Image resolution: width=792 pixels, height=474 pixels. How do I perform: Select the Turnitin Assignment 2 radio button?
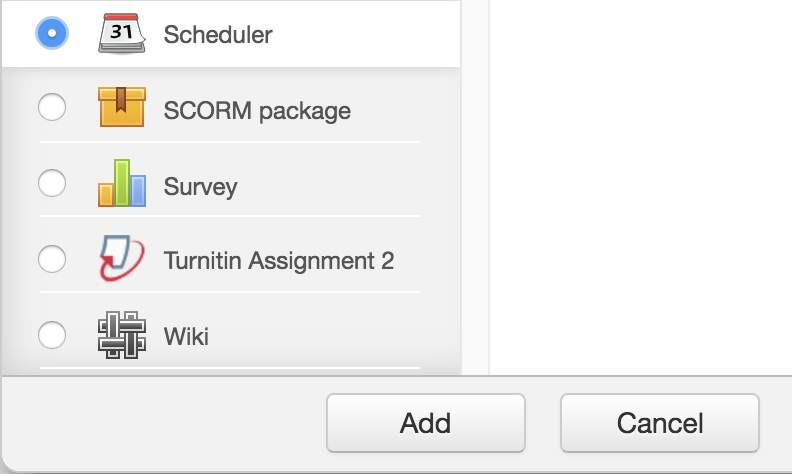tap(52, 259)
